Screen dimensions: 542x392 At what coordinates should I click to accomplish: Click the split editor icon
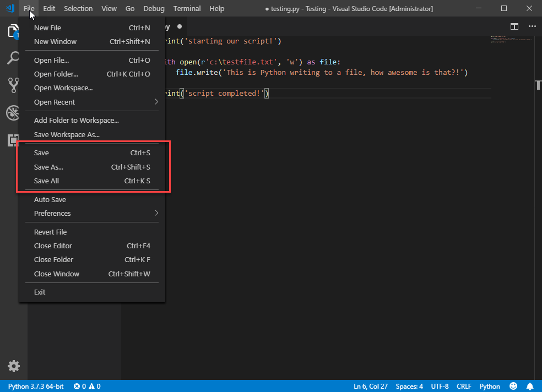[514, 26]
